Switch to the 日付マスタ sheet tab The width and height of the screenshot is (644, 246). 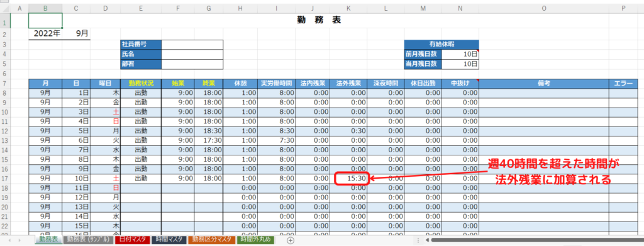(133, 240)
